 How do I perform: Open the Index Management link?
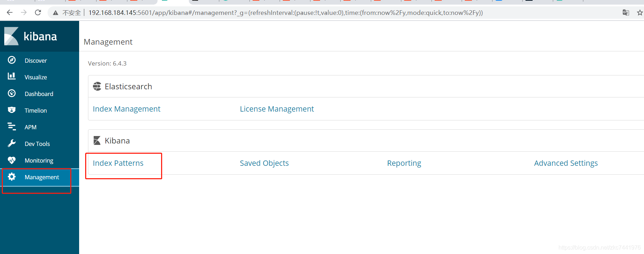coord(127,109)
